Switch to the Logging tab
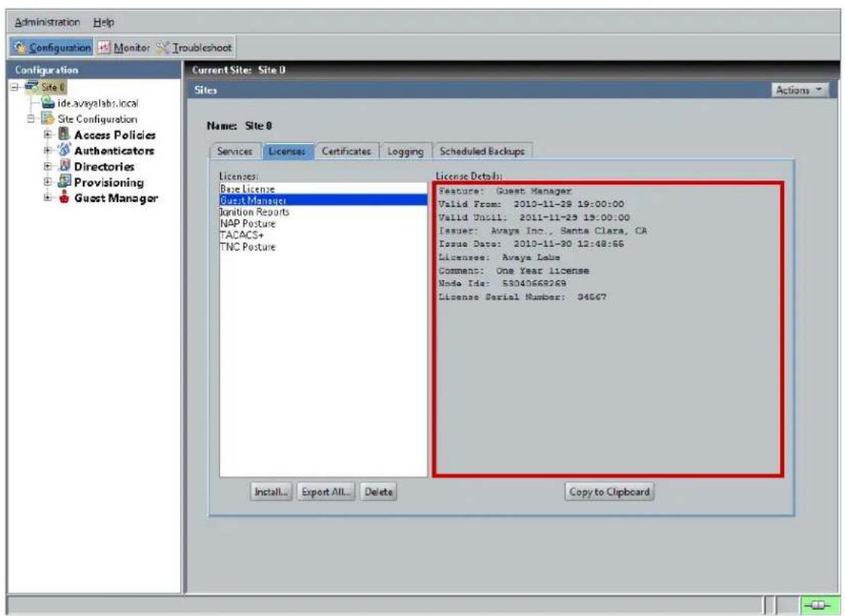The height and width of the screenshot is (616, 845). tap(405, 152)
